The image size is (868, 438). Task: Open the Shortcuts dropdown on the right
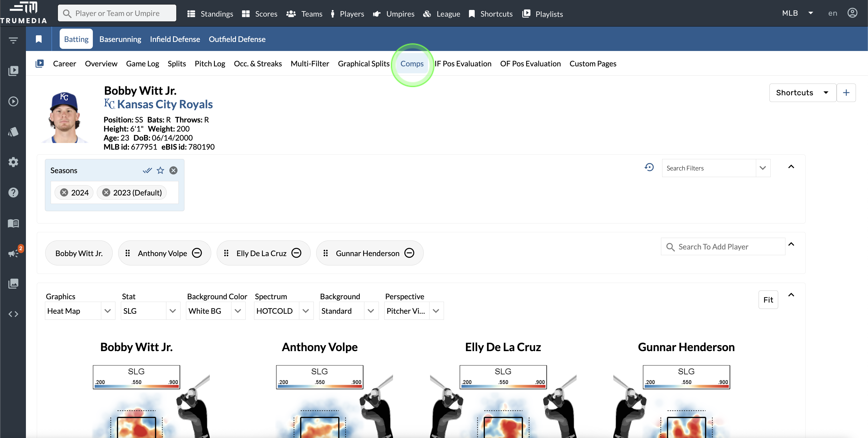click(x=802, y=93)
